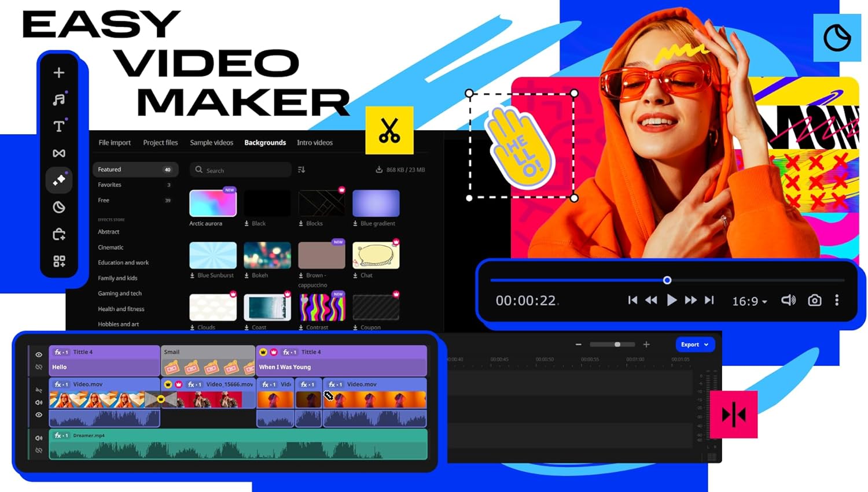Toggle visibility eye of the title track

(x=39, y=355)
